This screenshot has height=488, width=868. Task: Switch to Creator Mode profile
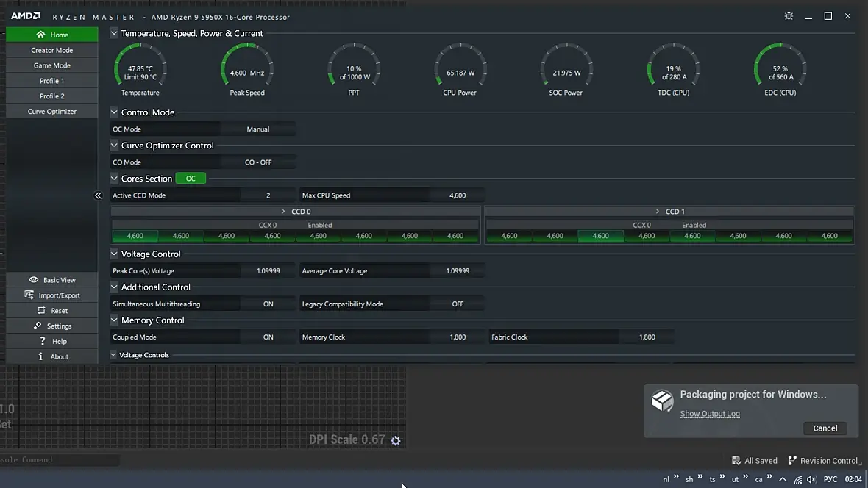[x=52, y=50]
